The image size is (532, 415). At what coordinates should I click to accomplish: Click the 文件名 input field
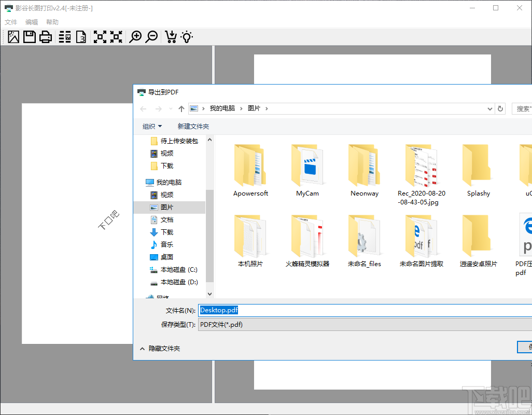pos(365,310)
